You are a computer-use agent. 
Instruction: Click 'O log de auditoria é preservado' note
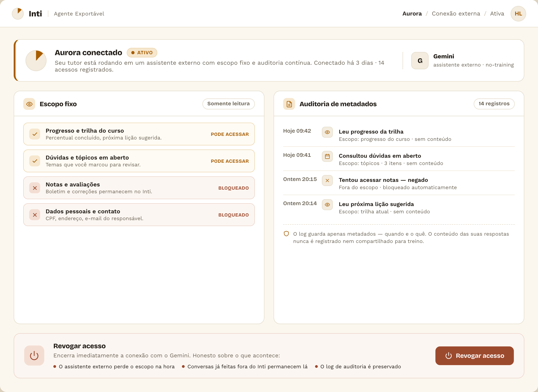tap(358, 366)
